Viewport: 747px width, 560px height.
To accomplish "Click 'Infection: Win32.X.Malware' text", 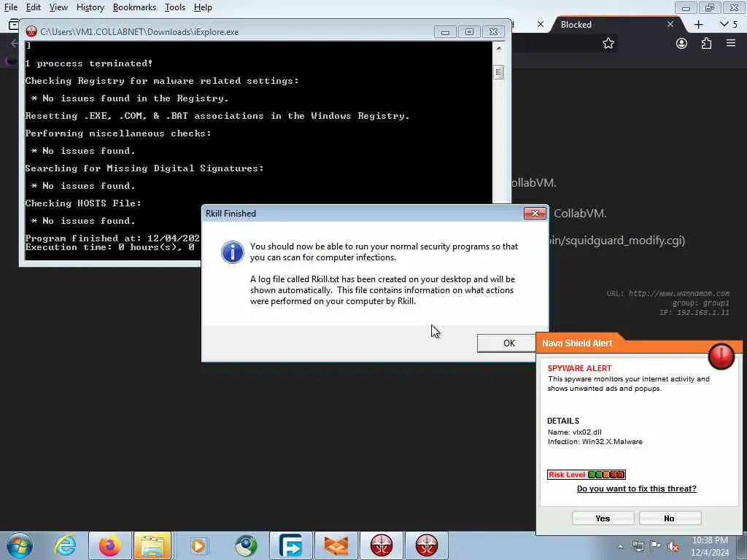I will tap(595, 441).
